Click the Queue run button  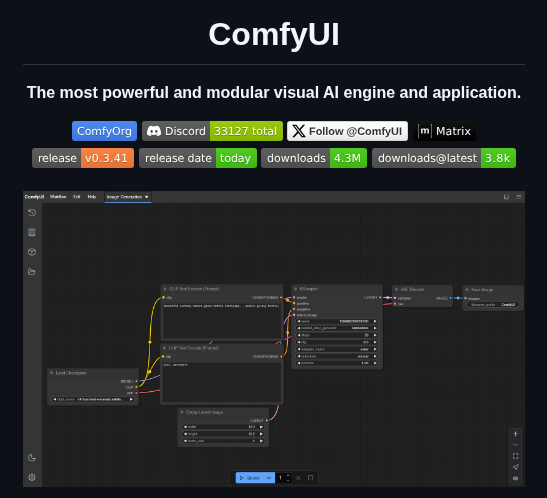(250, 478)
